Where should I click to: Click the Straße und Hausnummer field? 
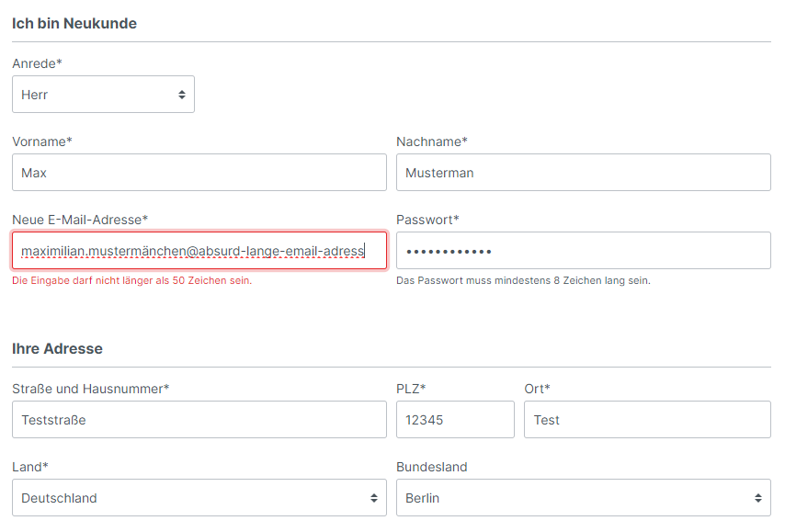click(x=199, y=419)
